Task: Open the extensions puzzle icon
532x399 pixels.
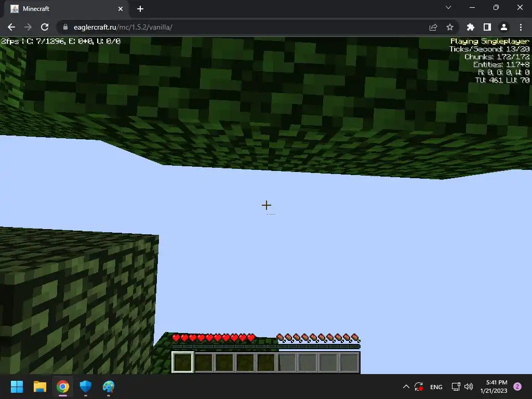Action: 471,27
